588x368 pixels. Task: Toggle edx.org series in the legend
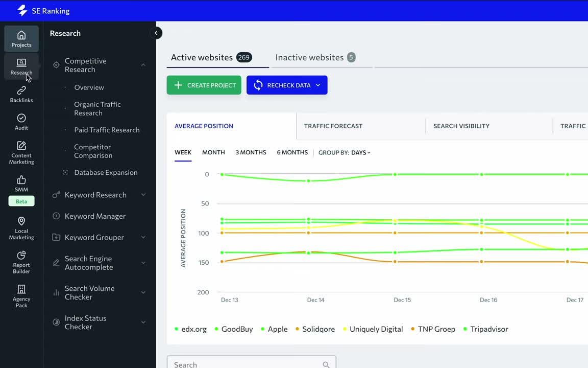[191, 329]
